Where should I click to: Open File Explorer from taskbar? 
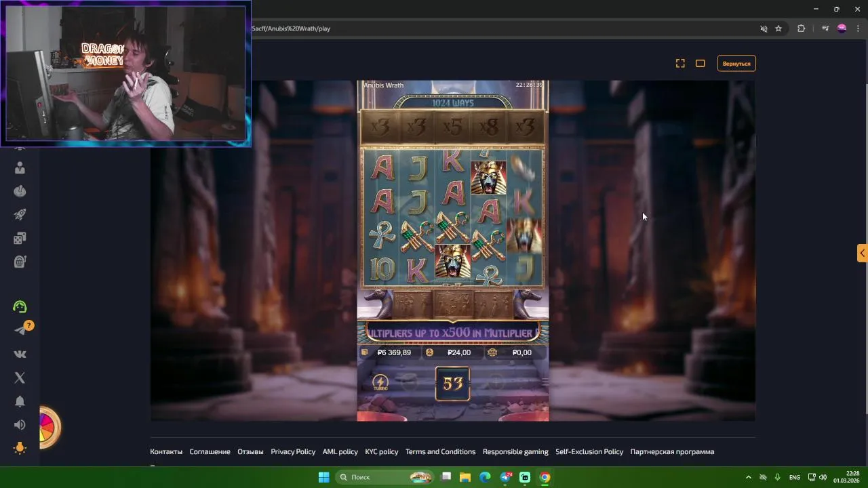465,477
